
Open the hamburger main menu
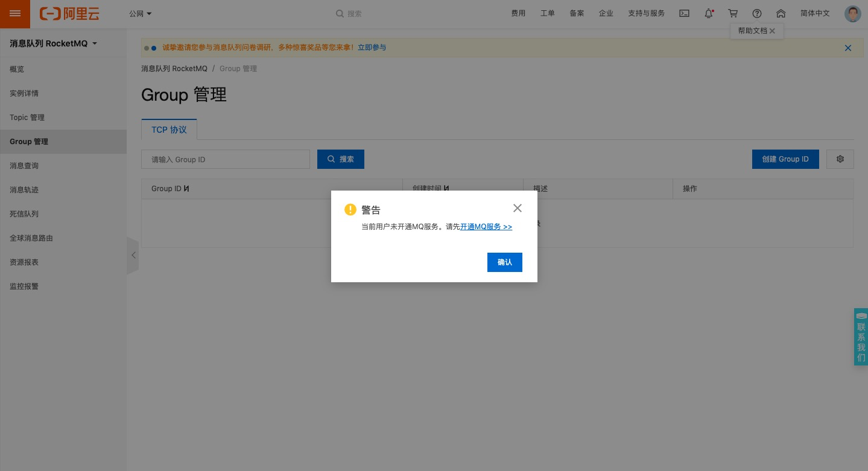coord(15,13)
